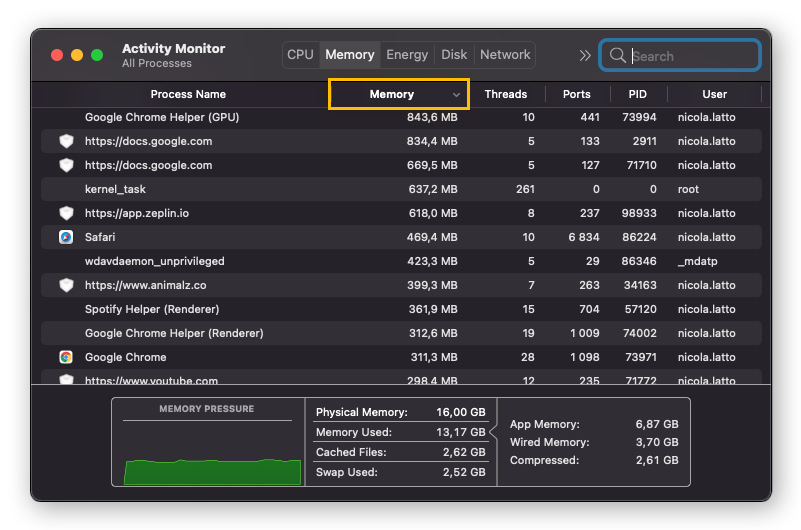Screen dimensions: 801x530
Task: Toggle sort arrow in Memory column header
Action: click(x=456, y=94)
